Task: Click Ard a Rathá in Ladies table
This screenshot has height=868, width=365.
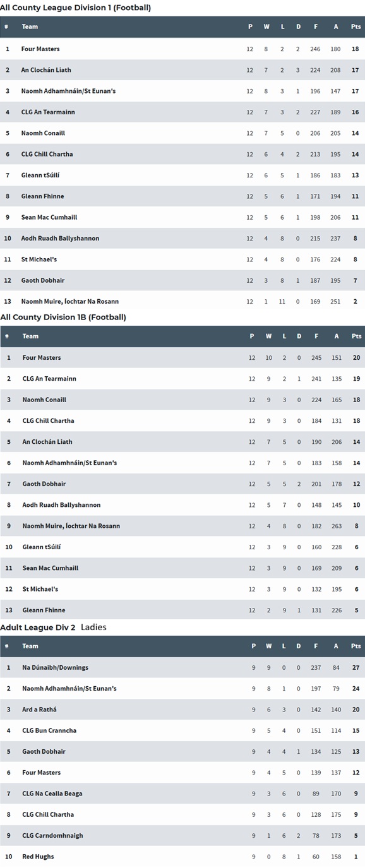Action: tap(39, 710)
